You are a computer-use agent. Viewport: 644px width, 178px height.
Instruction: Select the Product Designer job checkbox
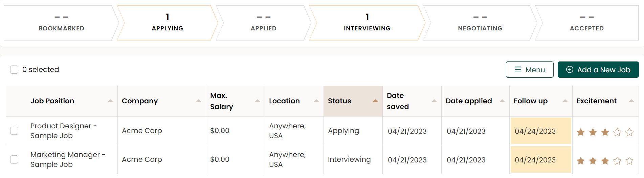[14, 131]
